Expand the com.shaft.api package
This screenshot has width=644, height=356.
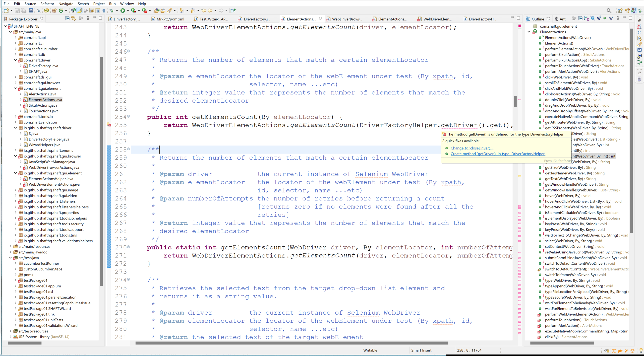[16, 38]
